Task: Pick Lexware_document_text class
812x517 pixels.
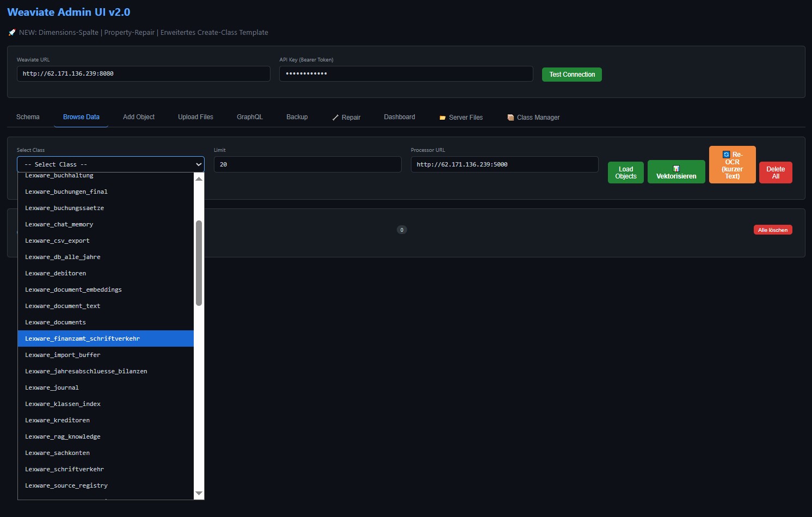Action: tap(106, 306)
